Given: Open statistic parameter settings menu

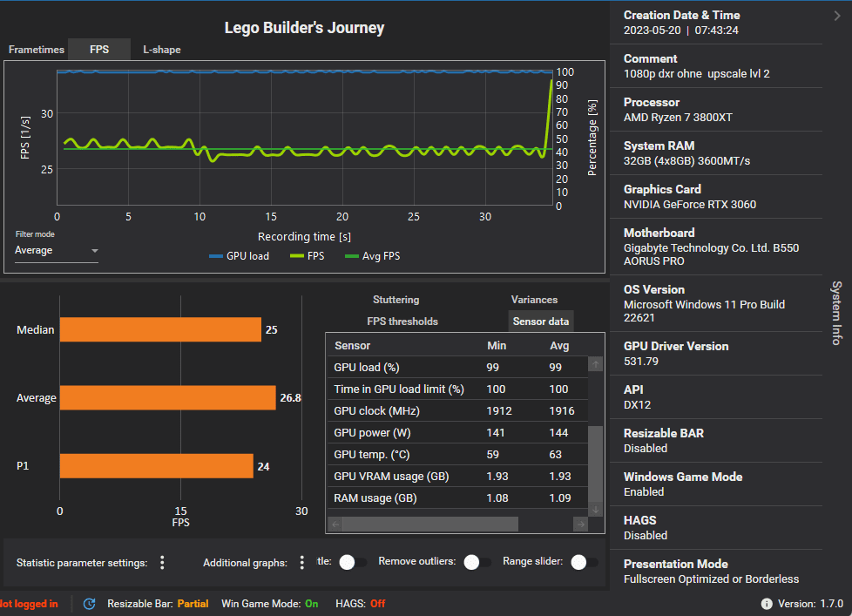Looking at the screenshot, I should [162, 562].
